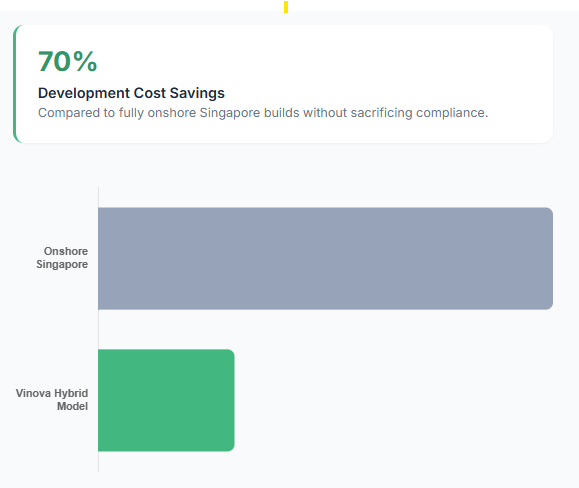Click the Onshore Singapore axis label
Viewport: 579px width, 488px height.
[62, 258]
